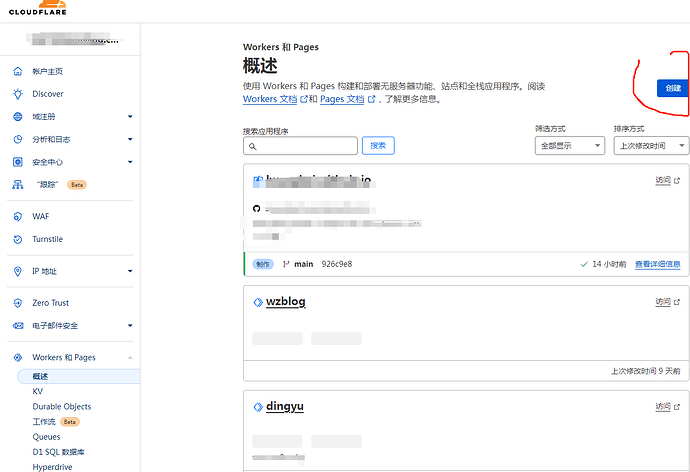Click the email security envelope icon
This screenshot has height=472, width=690.
[18, 326]
